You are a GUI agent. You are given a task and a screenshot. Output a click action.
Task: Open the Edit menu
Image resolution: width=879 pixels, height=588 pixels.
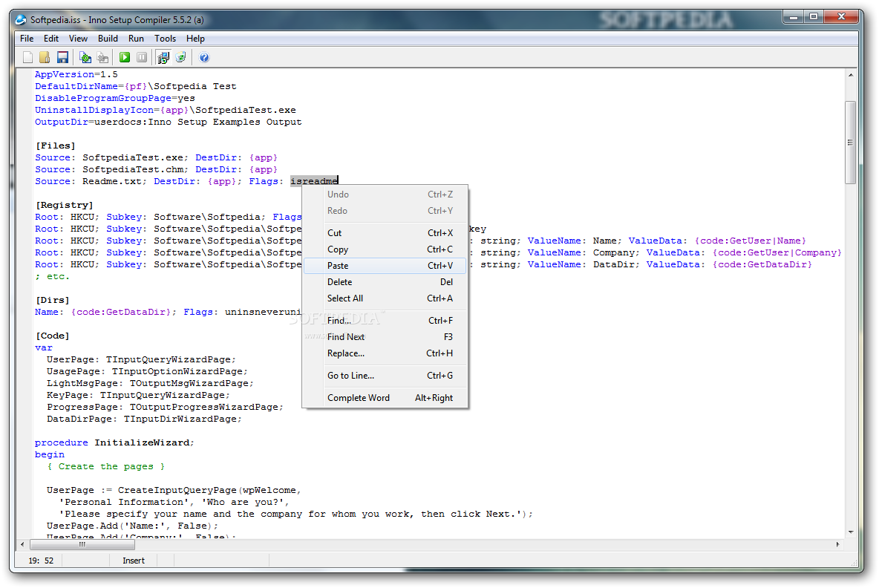(x=51, y=38)
